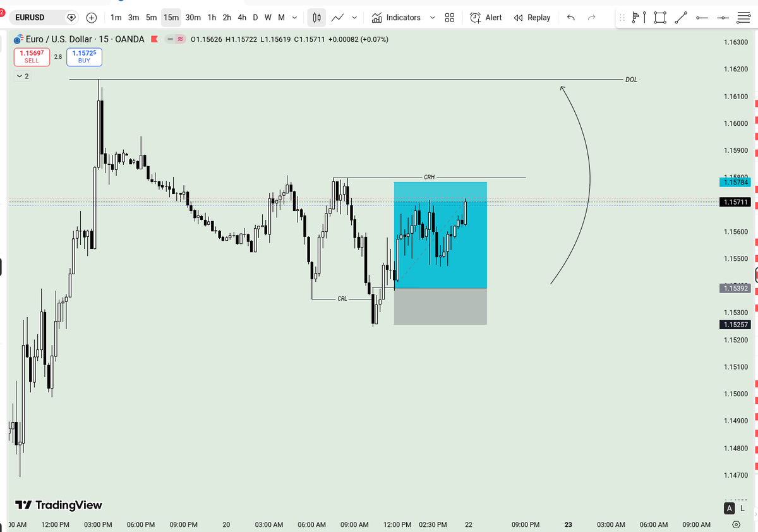Screen dimensions: 758x532
Task: Undo the last chart action
Action: tap(571, 18)
